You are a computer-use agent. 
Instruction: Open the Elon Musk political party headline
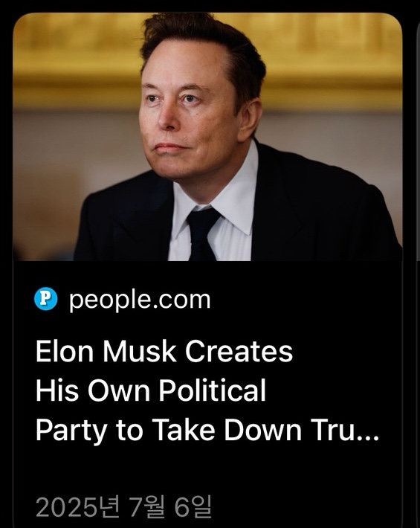tap(207, 390)
